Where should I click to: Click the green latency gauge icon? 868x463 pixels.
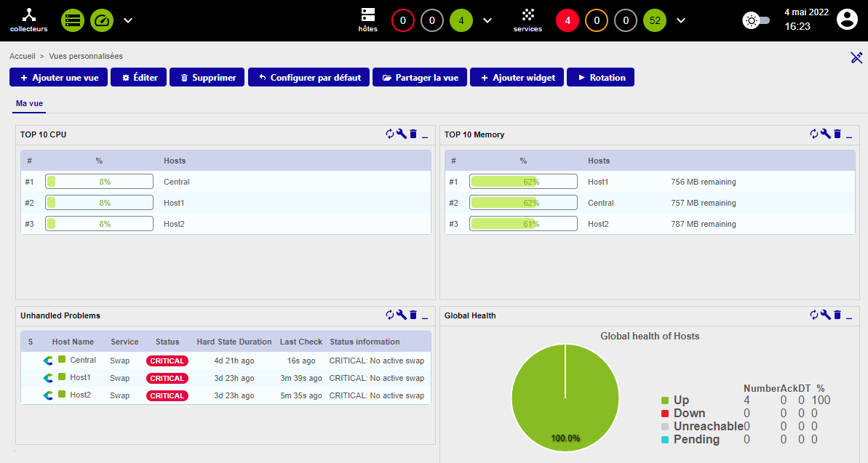102,20
